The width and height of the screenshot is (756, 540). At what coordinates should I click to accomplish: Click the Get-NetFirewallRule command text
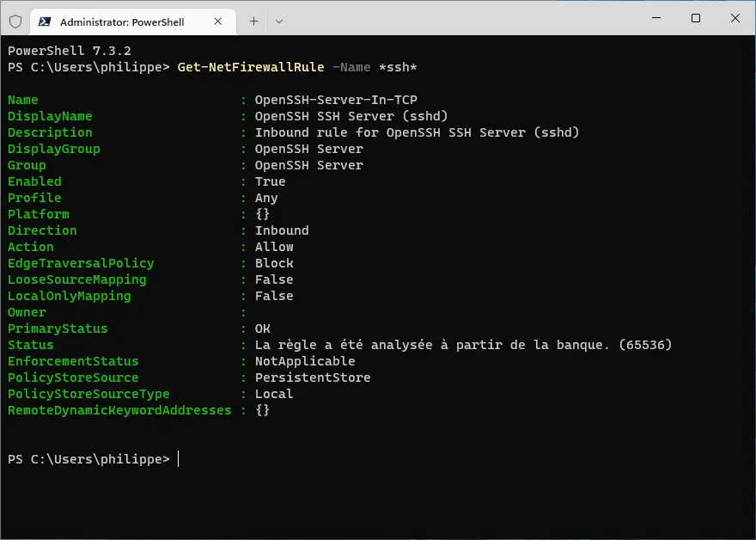tap(251, 67)
